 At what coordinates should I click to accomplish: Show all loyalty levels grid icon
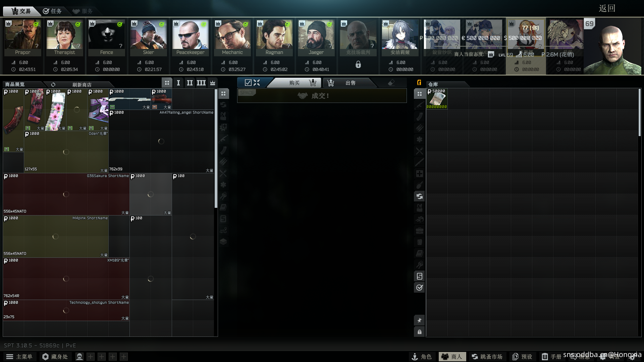point(167,83)
